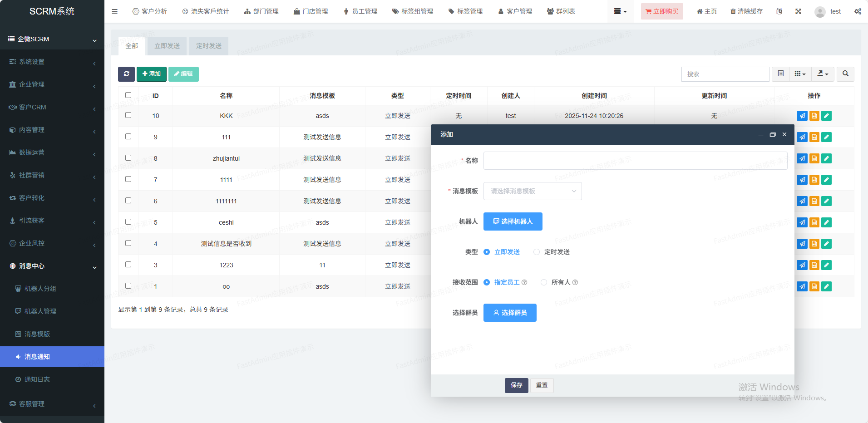Click the blue send icon for row 10
The image size is (868, 423).
[802, 116]
